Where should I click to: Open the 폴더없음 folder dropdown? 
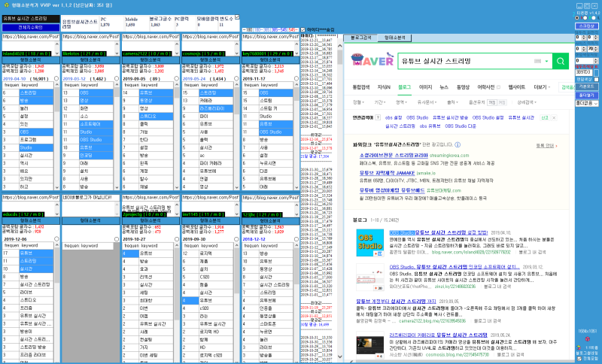point(587,103)
